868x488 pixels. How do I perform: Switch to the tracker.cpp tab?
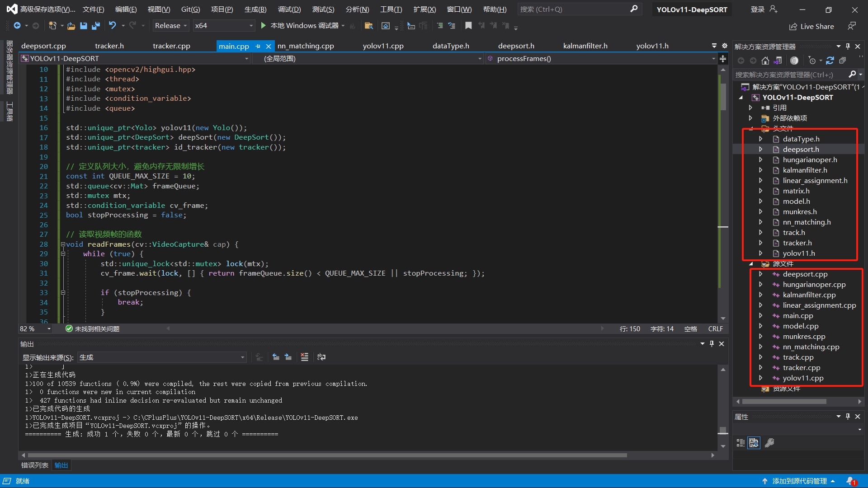(x=171, y=46)
